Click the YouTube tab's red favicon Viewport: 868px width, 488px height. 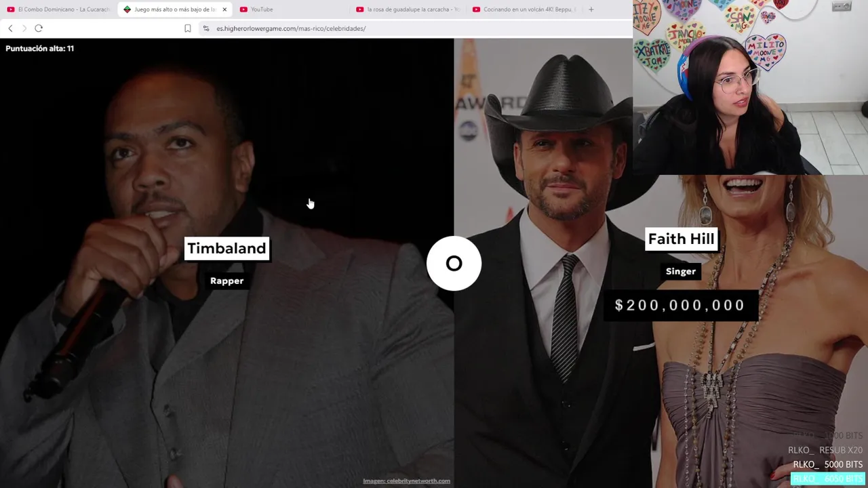243,9
